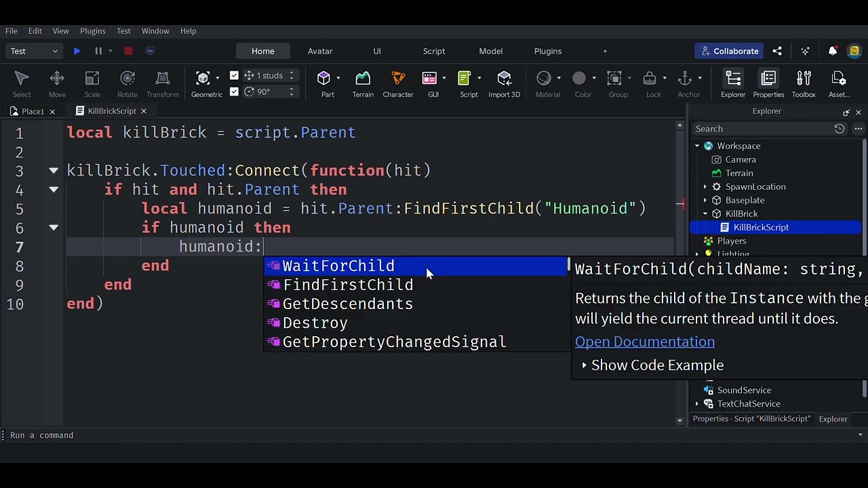Expand the TextChatService node
Viewport: 868px width, 488px height.
pyautogui.click(x=697, y=404)
